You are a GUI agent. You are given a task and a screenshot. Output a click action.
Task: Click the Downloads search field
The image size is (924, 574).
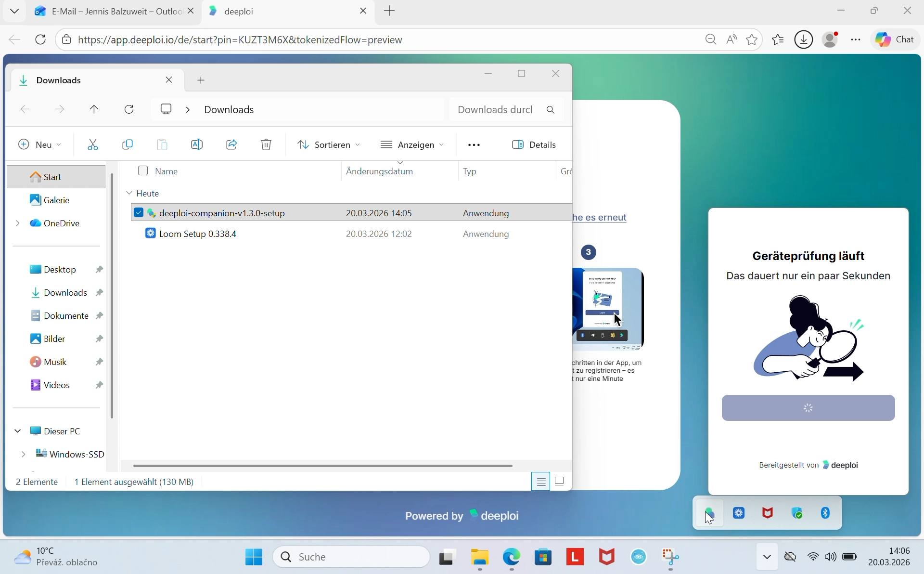tap(507, 110)
